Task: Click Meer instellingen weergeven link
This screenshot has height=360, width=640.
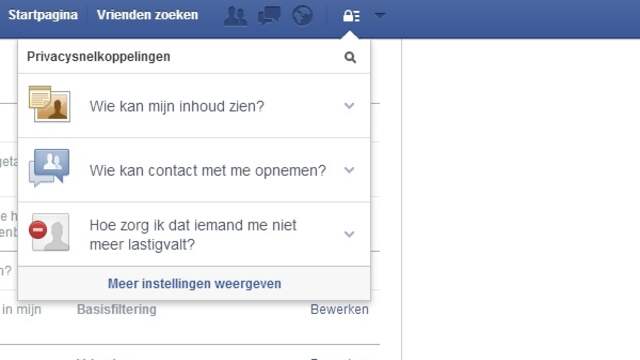Action: click(x=194, y=284)
